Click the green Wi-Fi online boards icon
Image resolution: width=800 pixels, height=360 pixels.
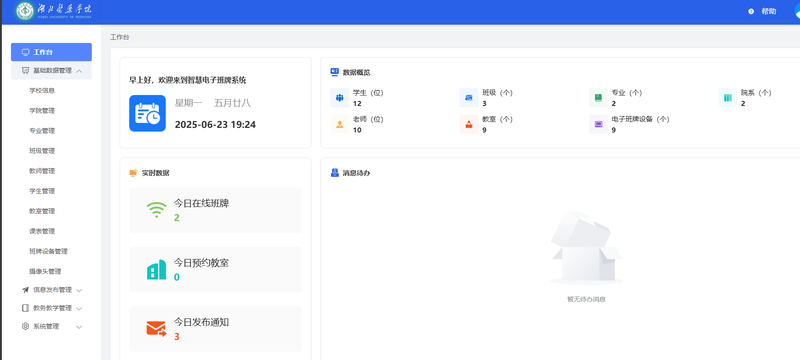pos(157,210)
